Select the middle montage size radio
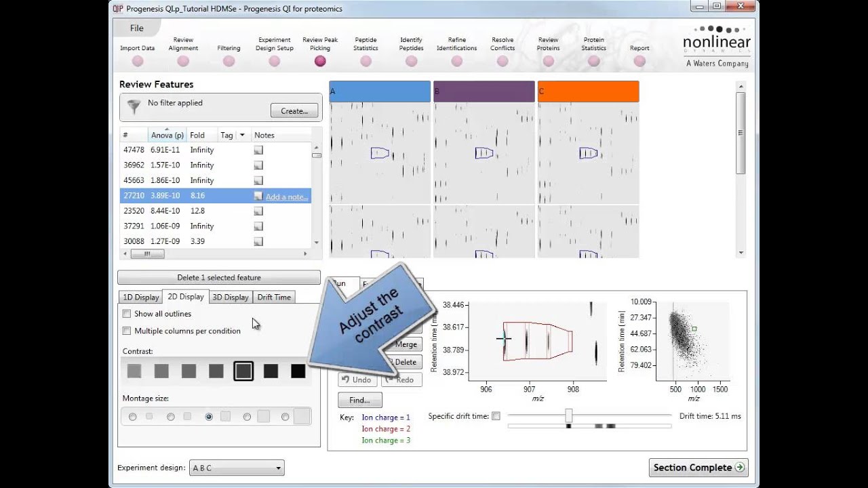Viewport: 868px width, 488px height. tap(209, 417)
